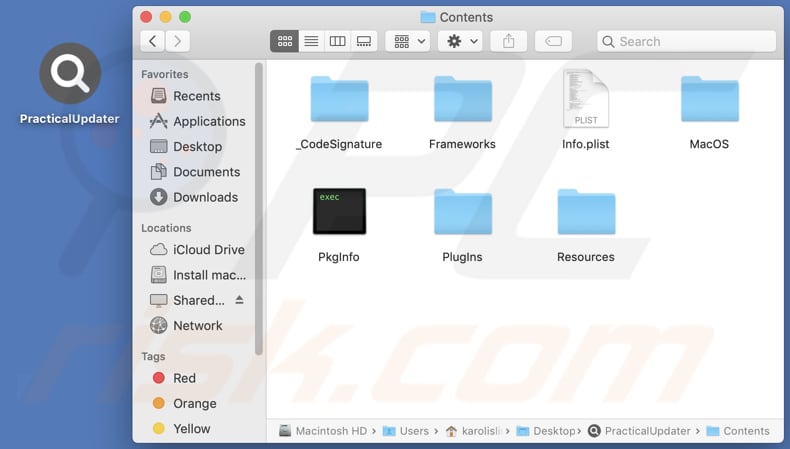Select the Red color tag
The height and width of the screenshot is (449, 790).
184,378
